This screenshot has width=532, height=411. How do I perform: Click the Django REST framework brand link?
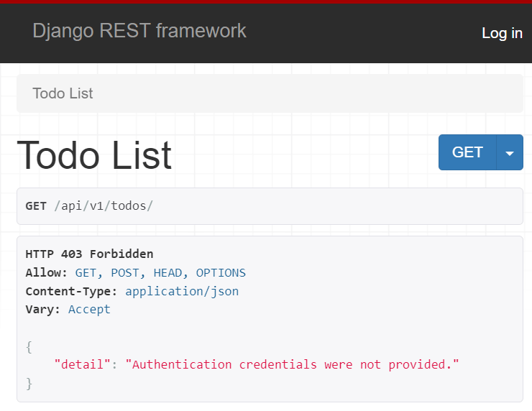point(139,31)
